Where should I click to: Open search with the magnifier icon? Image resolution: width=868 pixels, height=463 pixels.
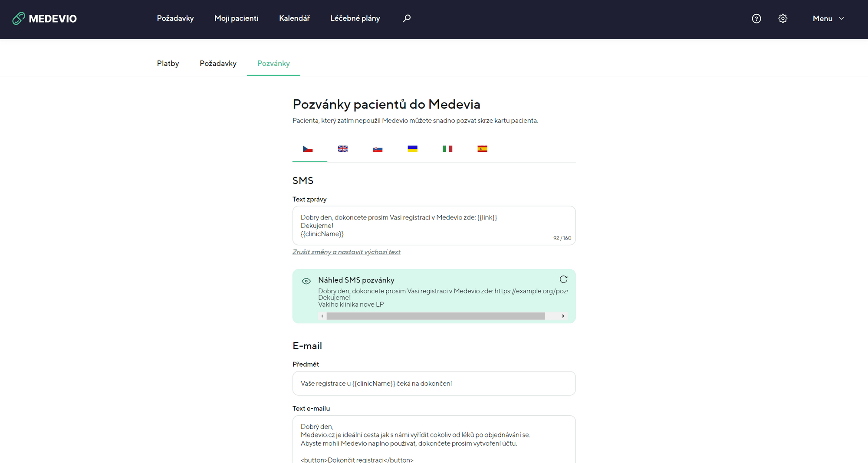tap(407, 18)
